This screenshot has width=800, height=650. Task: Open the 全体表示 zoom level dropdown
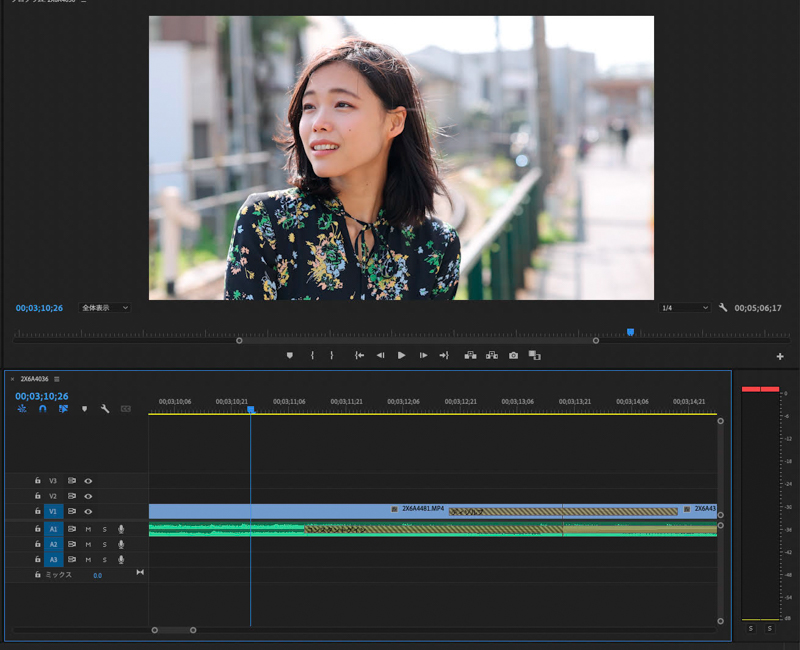(x=105, y=308)
